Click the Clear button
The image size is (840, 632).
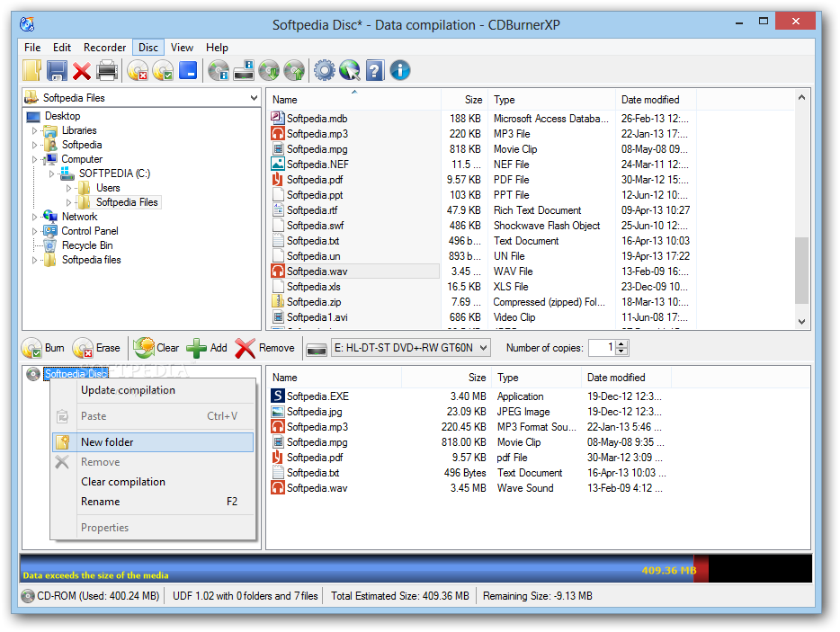tap(156, 348)
